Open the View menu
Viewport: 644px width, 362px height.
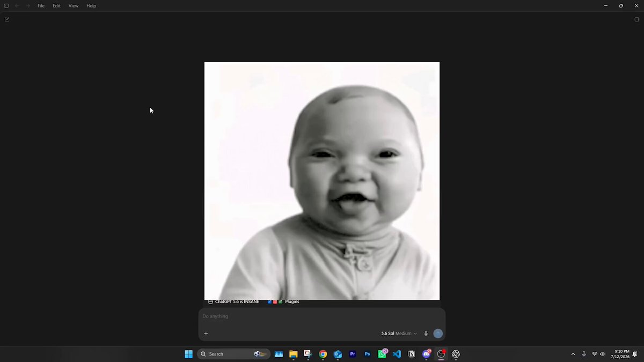[74, 6]
